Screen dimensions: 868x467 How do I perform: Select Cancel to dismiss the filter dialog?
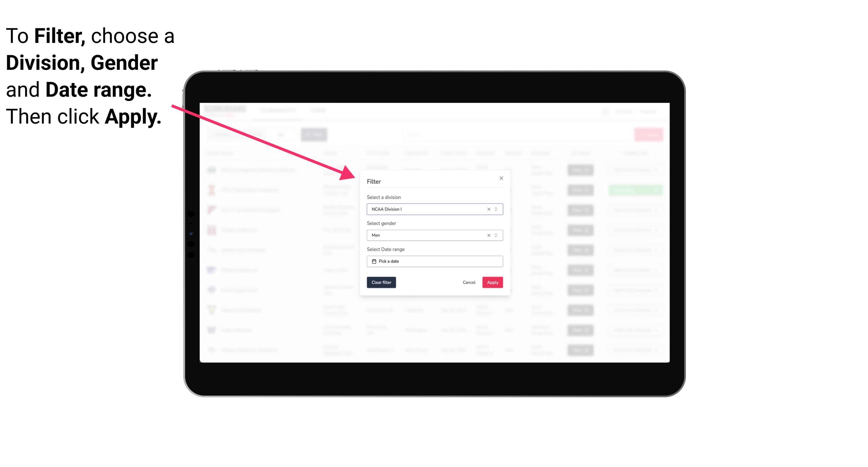click(x=469, y=283)
